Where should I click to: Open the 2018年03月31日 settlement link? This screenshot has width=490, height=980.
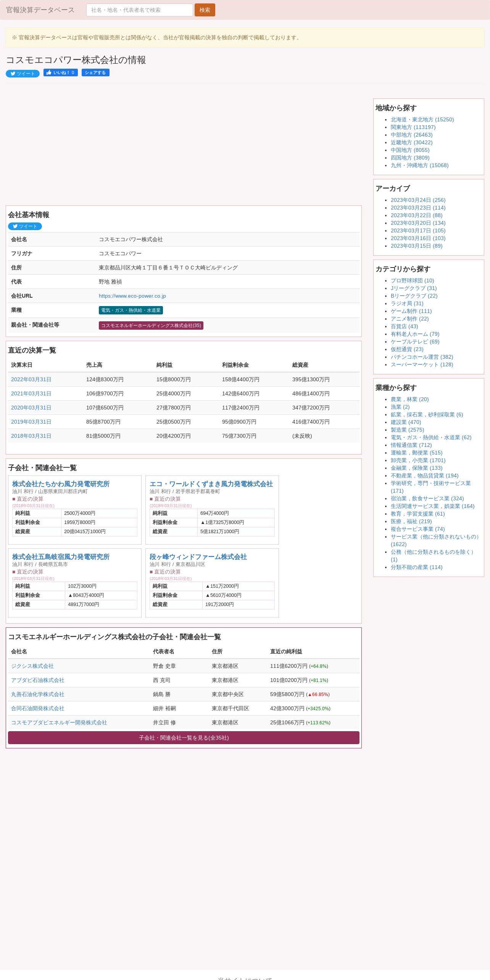coord(31,436)
